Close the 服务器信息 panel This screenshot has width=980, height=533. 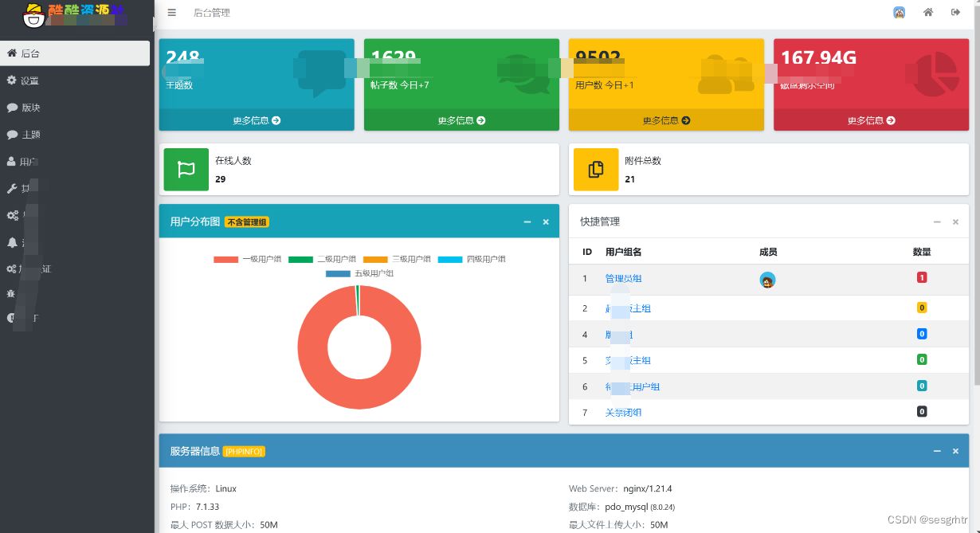pos(955,451)
